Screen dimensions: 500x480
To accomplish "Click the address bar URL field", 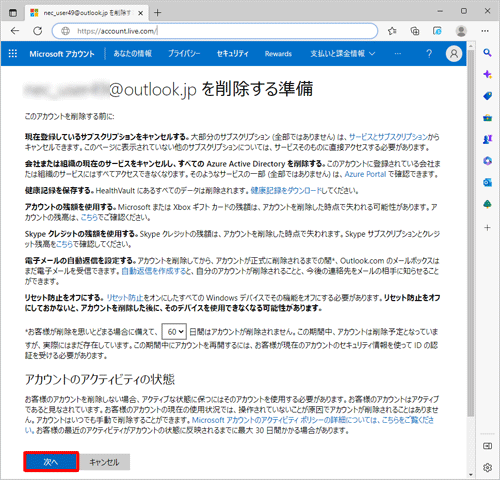I will 215,31.
